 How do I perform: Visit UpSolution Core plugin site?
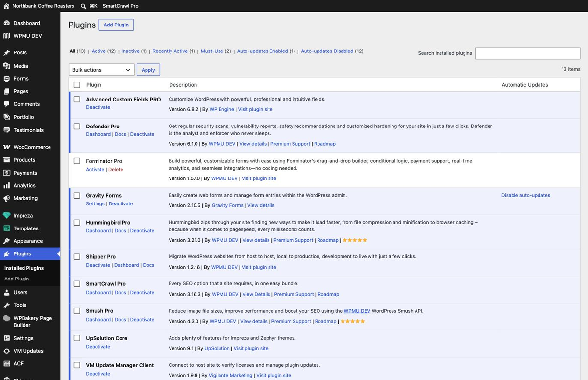(251, 349)
